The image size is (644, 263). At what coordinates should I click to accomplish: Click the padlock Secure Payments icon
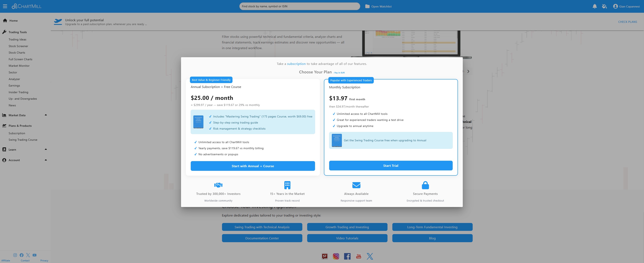tap(425, 185)
